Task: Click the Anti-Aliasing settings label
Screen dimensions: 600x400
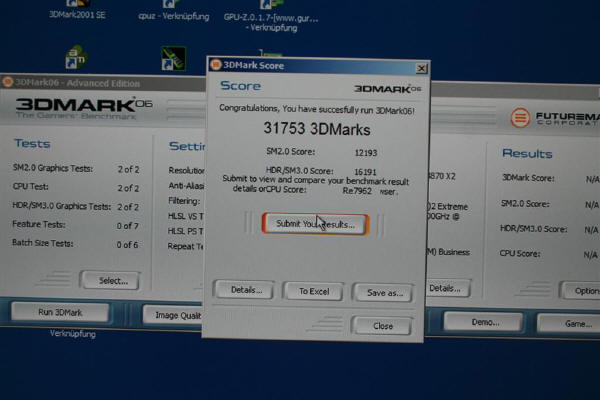Action: pos(186,186)
